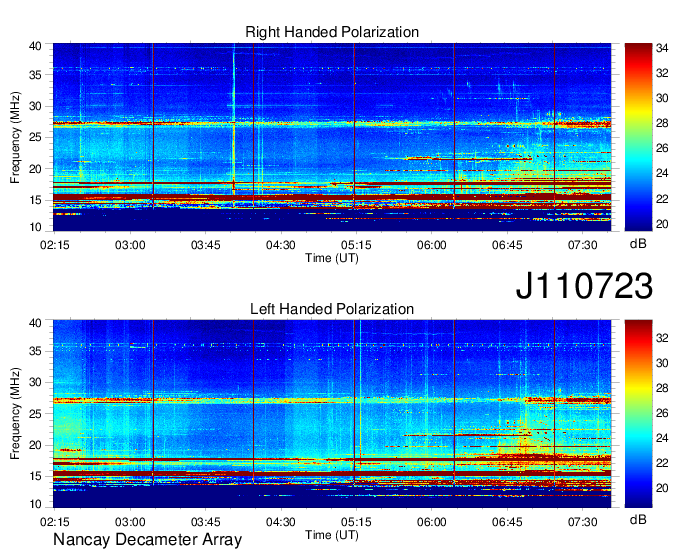
Task: Click the 30 value on Left Handed colorbar
Action: coord(662,363)
